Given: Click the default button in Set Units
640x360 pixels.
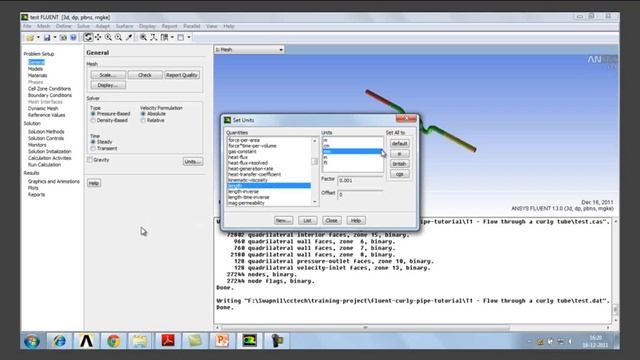Looking at the screenshot, I should pos(399,144).
